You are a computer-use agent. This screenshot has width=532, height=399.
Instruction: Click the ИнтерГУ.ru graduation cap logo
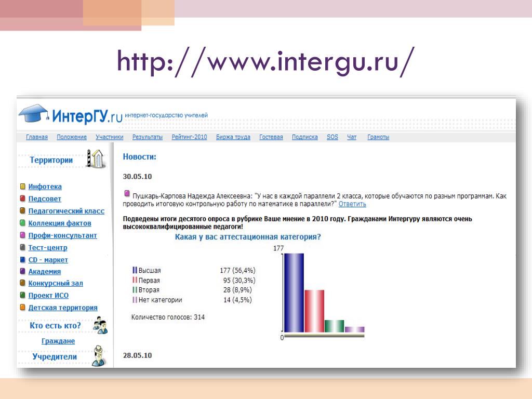(x=34, y=113)
